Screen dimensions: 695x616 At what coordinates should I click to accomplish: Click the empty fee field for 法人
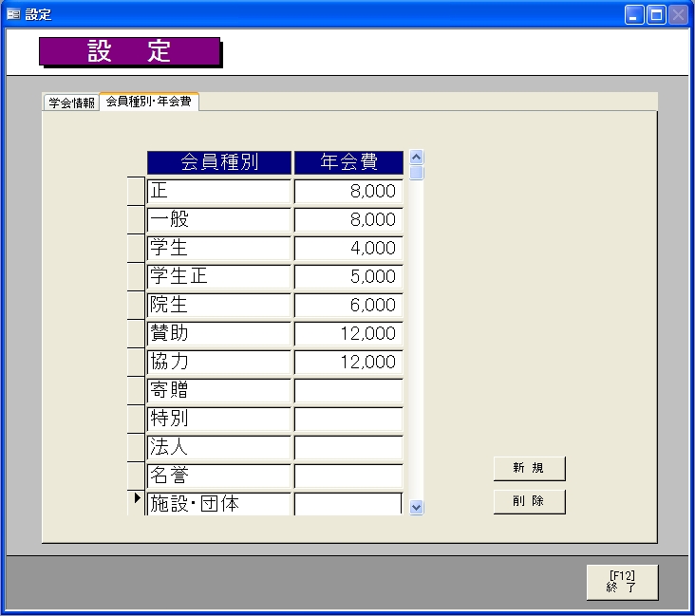pyautogui.click(x=348, y=447)
